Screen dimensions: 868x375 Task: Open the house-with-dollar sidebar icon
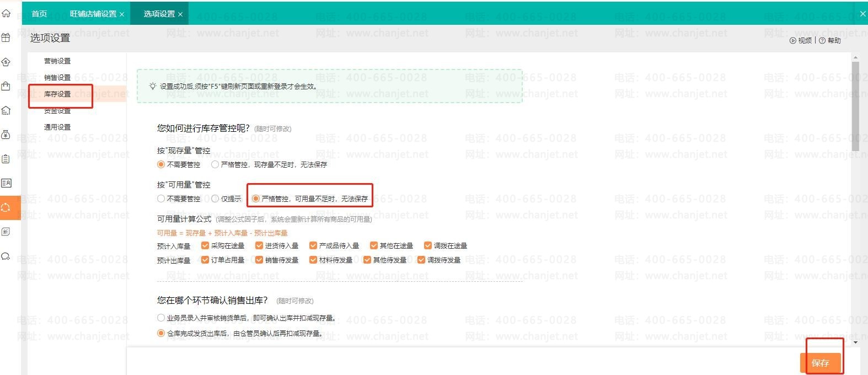[x=6, y=62]
